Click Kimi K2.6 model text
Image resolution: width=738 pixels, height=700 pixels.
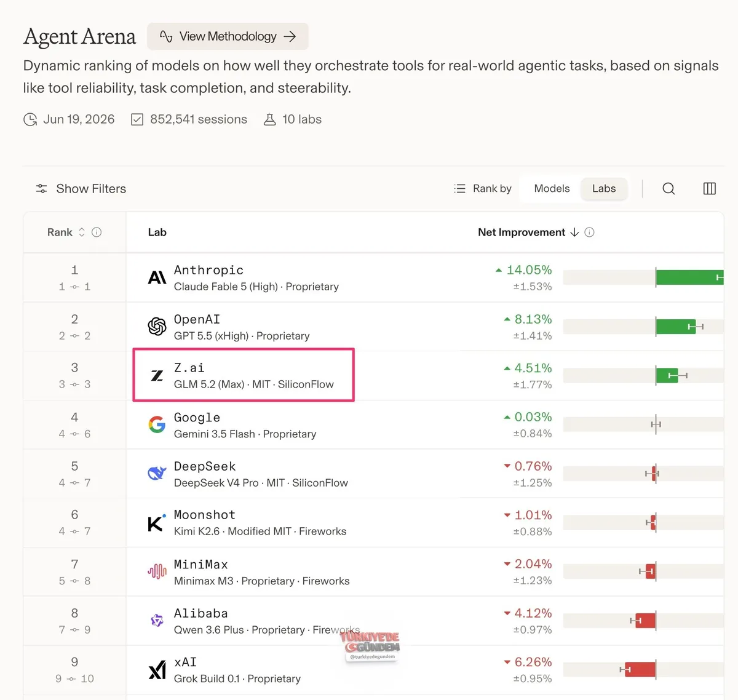coord(196,531)
